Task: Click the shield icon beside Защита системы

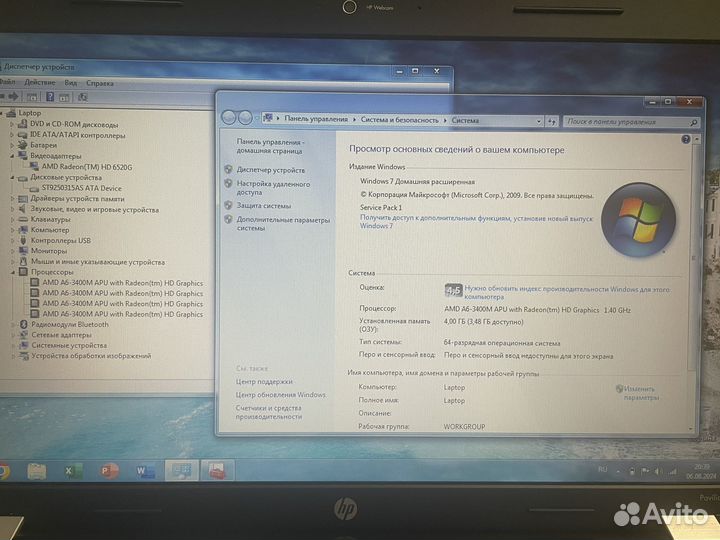Action: [x=228, y=205]
